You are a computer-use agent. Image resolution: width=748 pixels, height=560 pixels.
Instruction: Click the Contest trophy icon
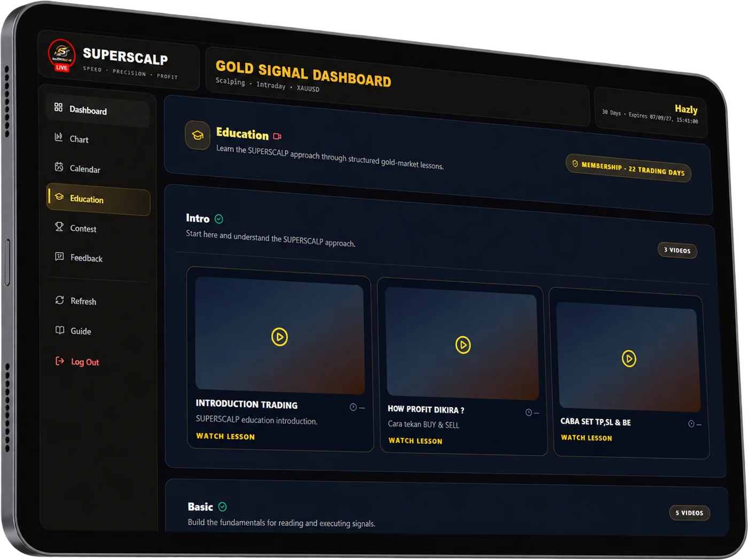[x=59, y=227]
